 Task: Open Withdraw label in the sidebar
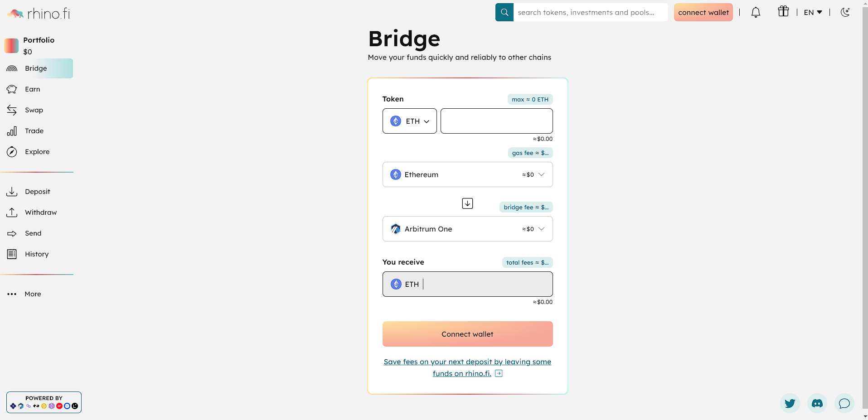pyautogui.click(x=41, y=212)
